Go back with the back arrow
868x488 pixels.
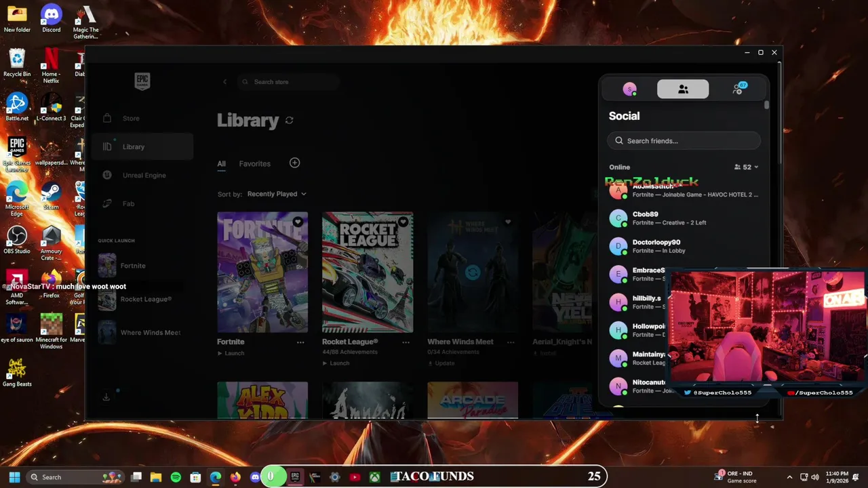click(x=224, y=82)
